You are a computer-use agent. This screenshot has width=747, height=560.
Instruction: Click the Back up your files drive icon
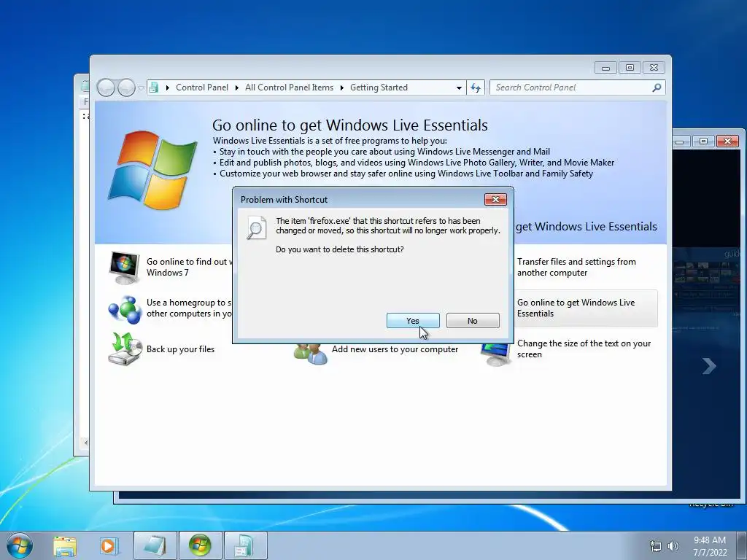click(x=125, y=349)
